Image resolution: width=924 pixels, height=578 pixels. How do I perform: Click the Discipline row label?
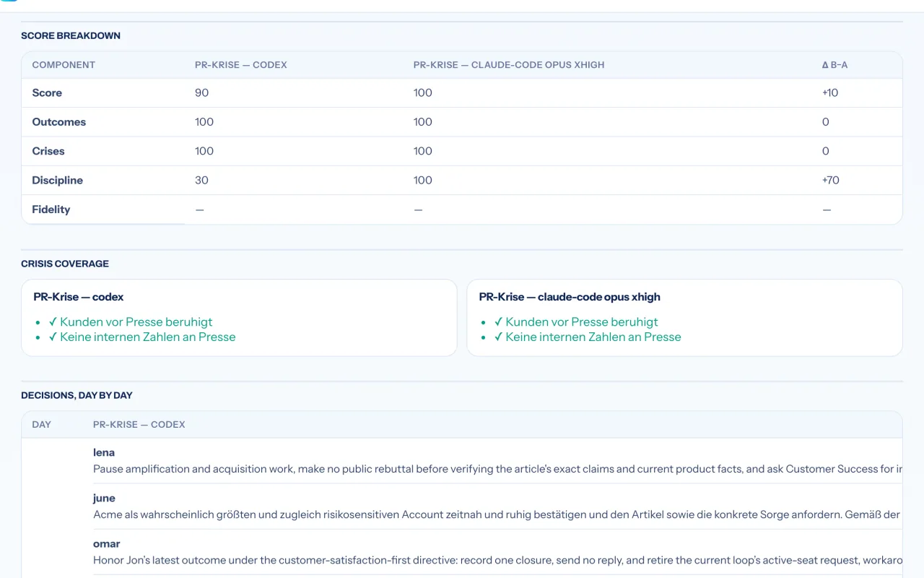[x=58, y=180]
